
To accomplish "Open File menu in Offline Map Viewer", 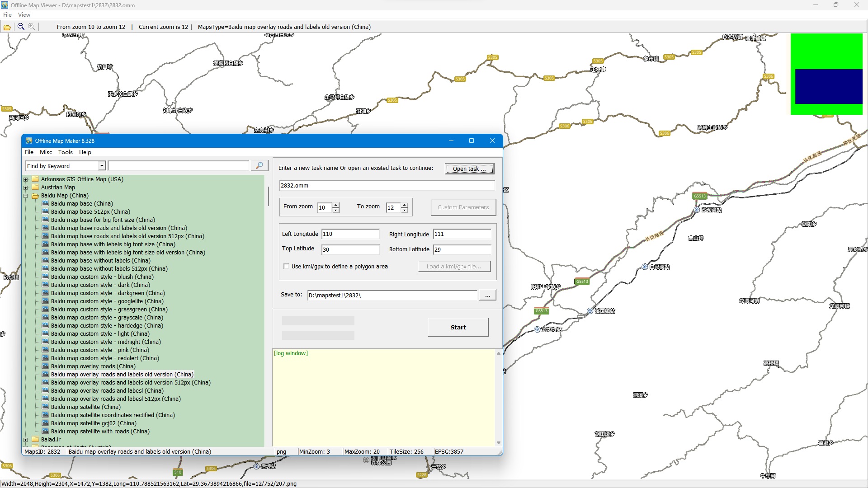I will (7, 15).
